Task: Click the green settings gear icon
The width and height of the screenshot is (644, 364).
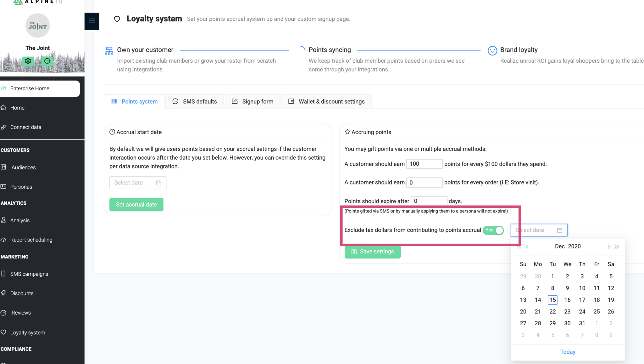Action: point(28,61)
